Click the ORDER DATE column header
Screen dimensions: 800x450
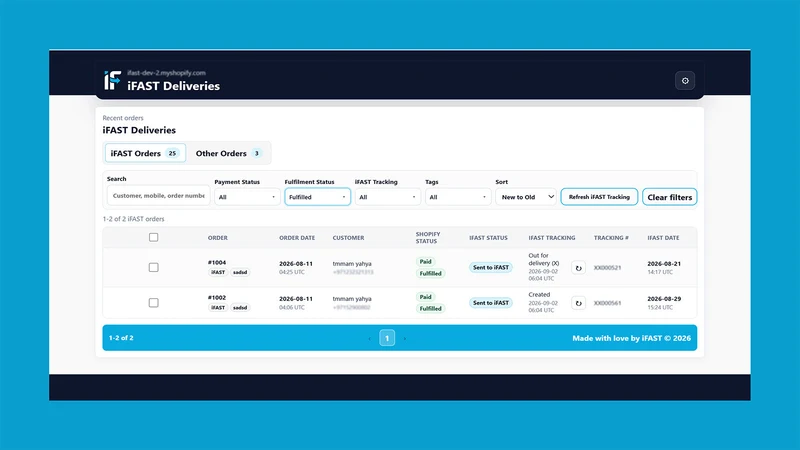click(x=297, y=238)
